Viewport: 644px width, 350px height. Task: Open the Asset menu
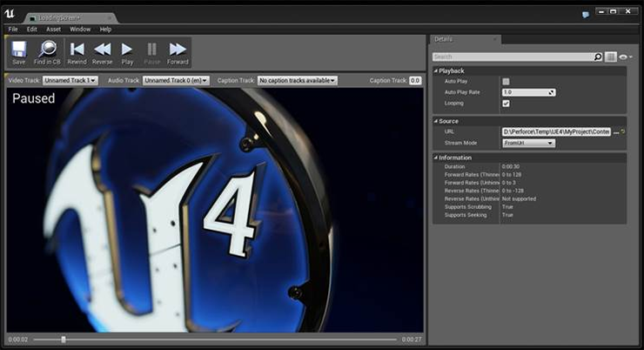pos(53,30)
